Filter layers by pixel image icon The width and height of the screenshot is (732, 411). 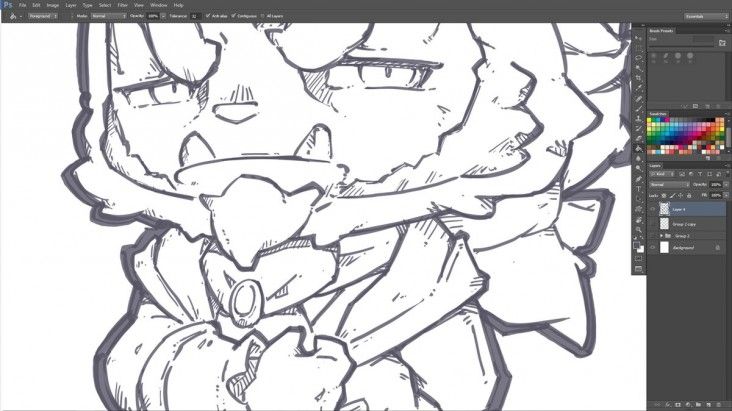682,174
